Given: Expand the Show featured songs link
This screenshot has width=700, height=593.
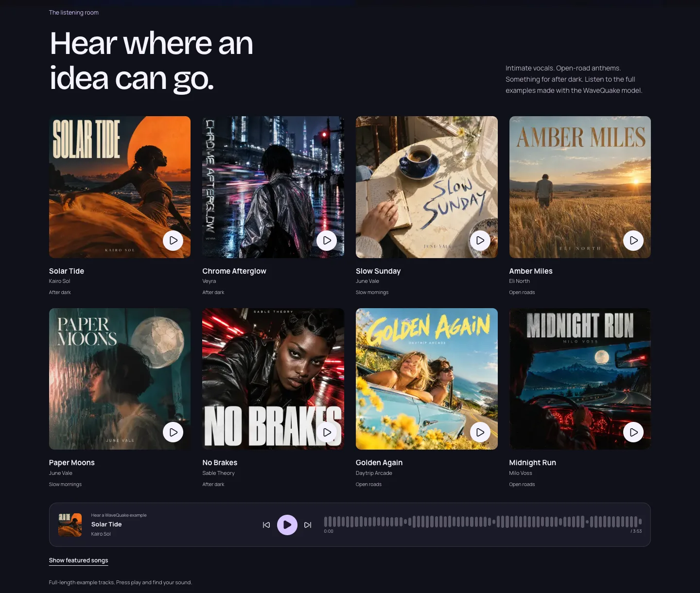Looking at the screenshot, I should pos(78,560).
